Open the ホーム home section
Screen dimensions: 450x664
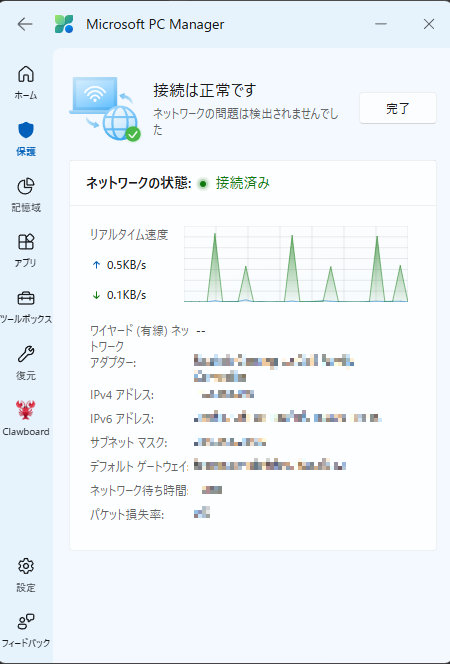26,83
